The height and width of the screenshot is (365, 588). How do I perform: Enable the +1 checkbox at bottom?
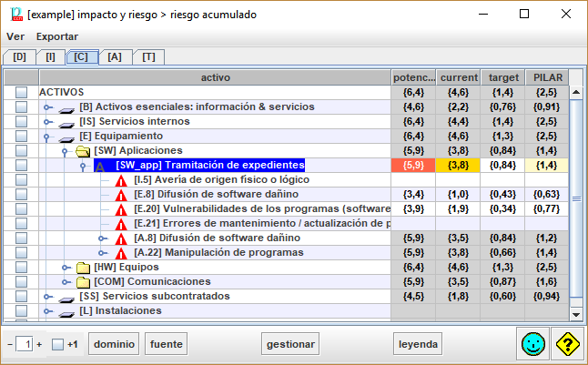pyautogui.click(x=57, y=345)
